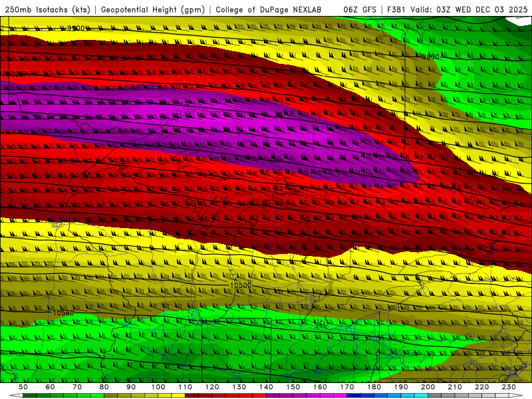Click the 70 label on the color scale

coord(77,387)
